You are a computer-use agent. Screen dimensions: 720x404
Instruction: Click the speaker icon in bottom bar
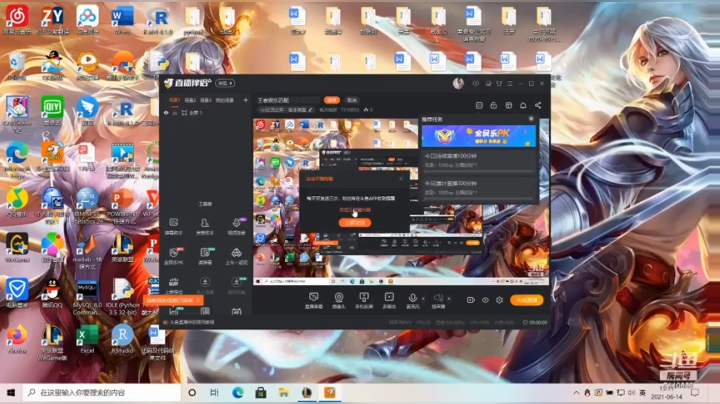pos(439,300)
